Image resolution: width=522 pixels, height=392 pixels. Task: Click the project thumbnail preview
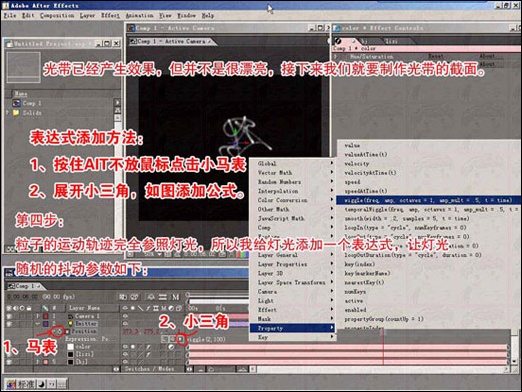(x=23, y=67)
